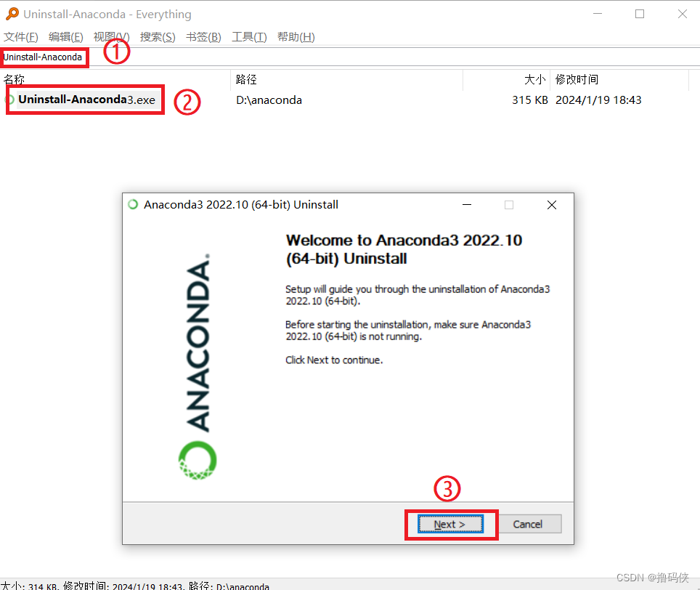Click the D:\anaconda path cell
This screenshot has height=590, width=700.
click(269, 100)
